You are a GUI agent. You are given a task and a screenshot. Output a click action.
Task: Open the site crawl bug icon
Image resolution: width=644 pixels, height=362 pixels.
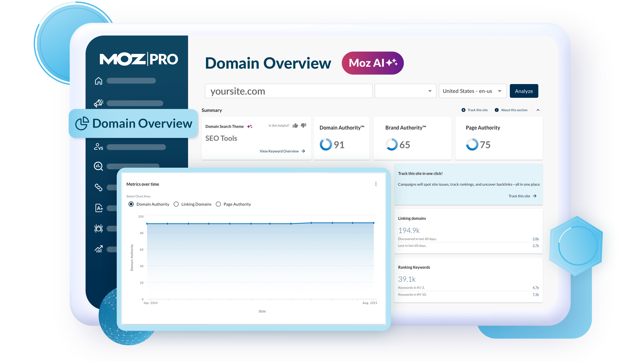tap(98, 228)
